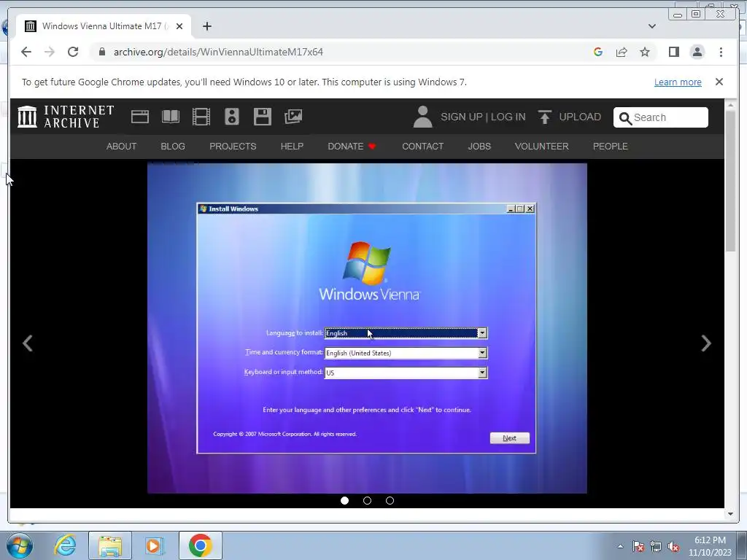747x560 pixels.
Task: Open the ABOUT menu item
Action: pyautogui.click(x=122, y=146)
